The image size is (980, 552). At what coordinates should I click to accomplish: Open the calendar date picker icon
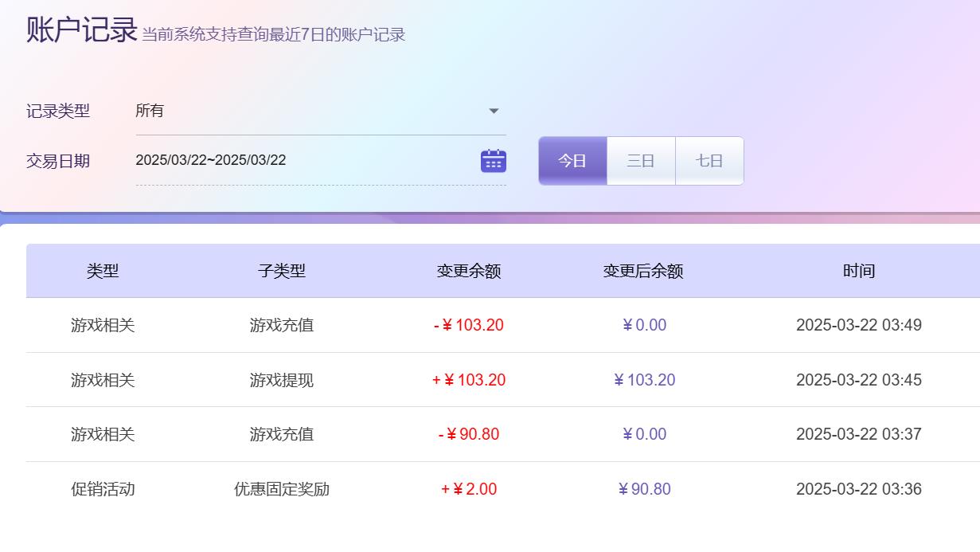[493, 160]
